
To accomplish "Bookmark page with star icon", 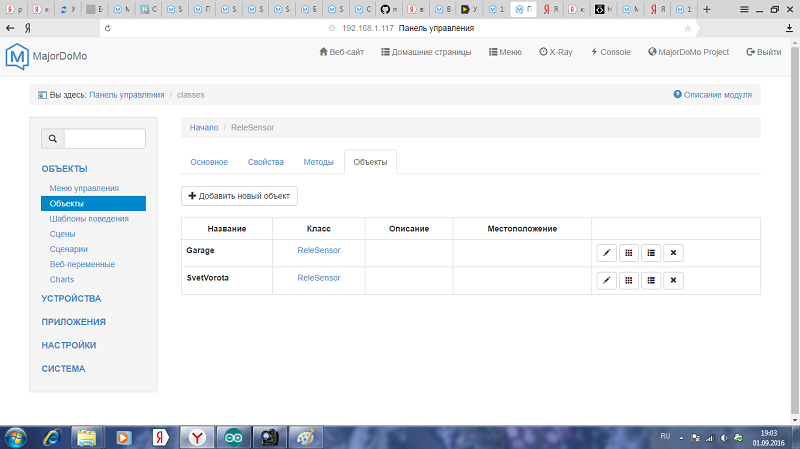I will click(x=688, y=28).
